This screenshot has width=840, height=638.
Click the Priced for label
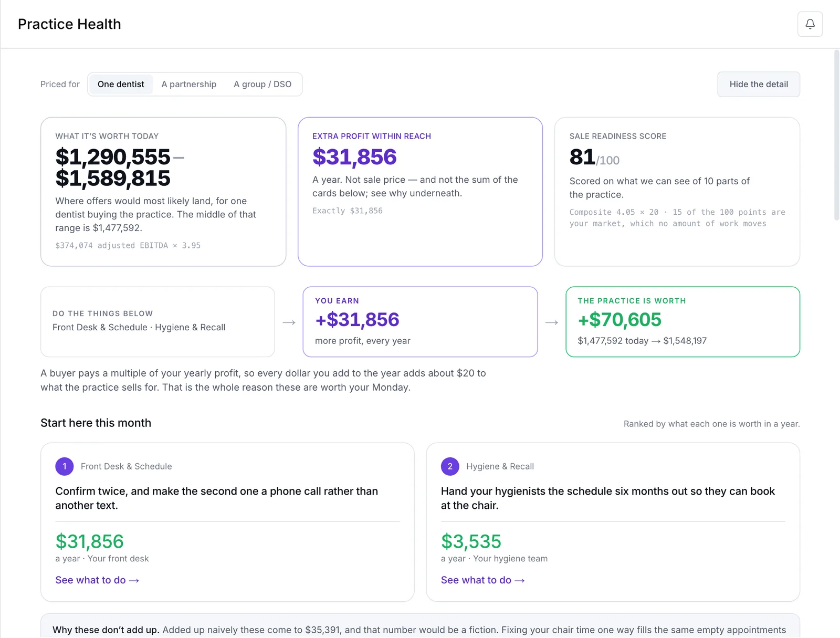tap(60, 85)
